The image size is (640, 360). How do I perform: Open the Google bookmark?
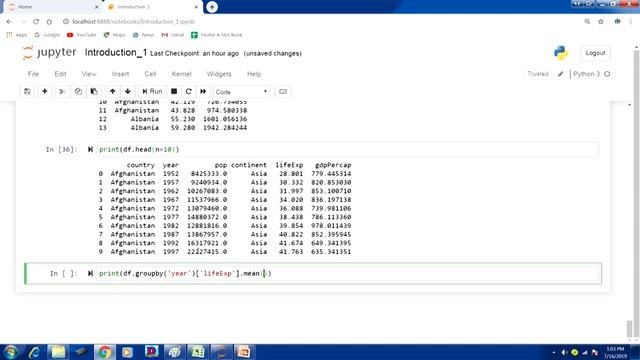tap(47, 35)
